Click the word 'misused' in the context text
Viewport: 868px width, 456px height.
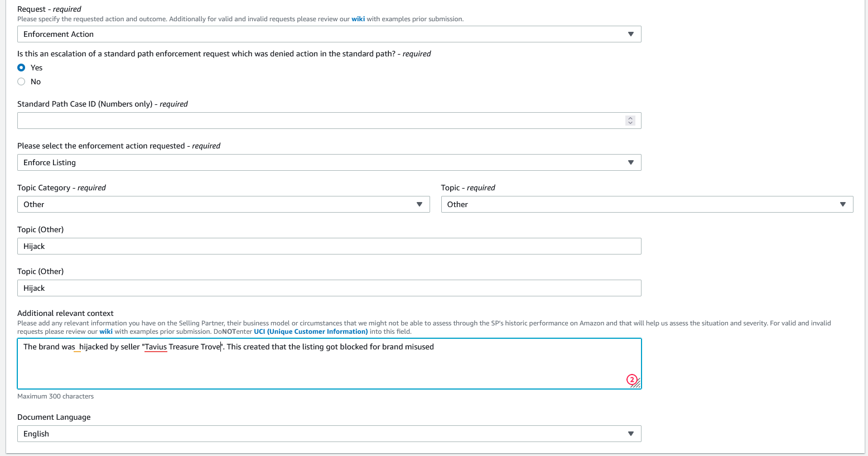pyautogui.click(x=419, y=347)
